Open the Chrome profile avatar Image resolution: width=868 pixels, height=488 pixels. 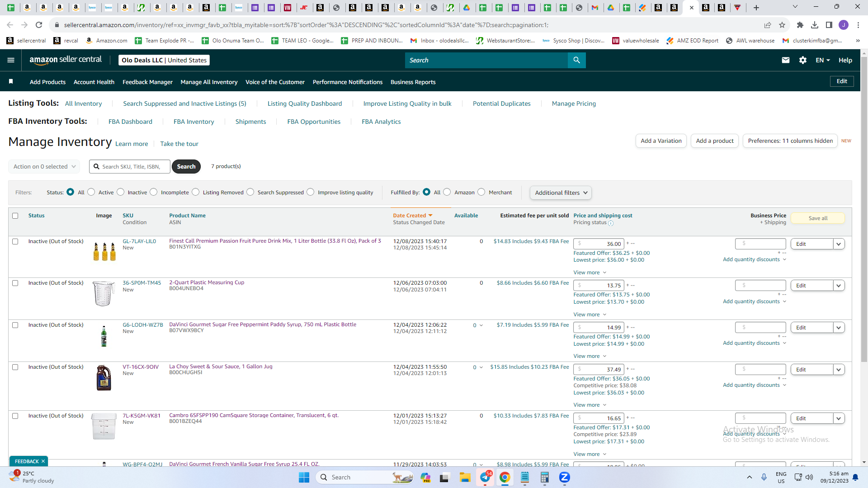[844, 25]
